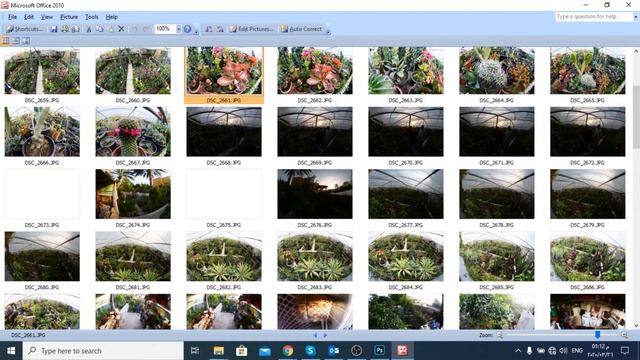
Task: Go to next picture arrow
Action: (x=325, y=335)
